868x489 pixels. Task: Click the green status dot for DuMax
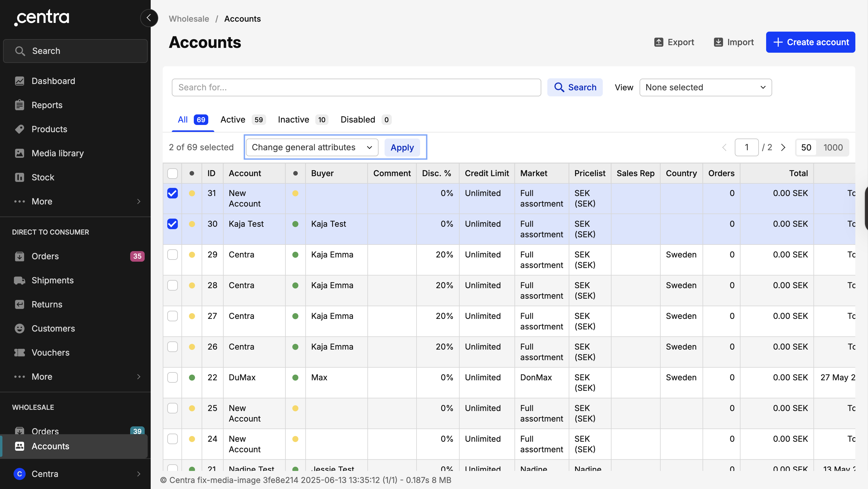pyautogui.click(x=192, y=377)
